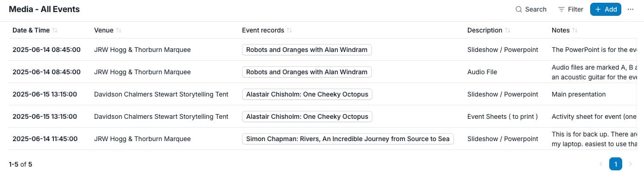Open the three-dot more options menu

[631, 9]
